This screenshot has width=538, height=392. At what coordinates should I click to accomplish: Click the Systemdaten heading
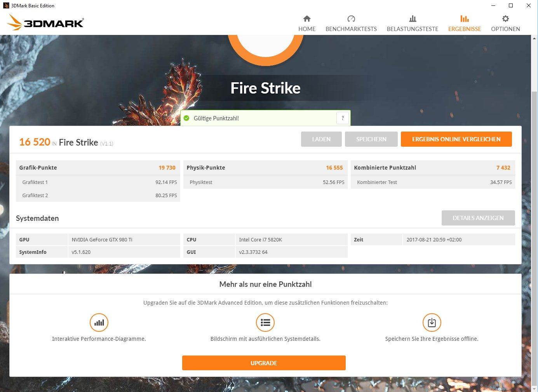coord(37,218)
